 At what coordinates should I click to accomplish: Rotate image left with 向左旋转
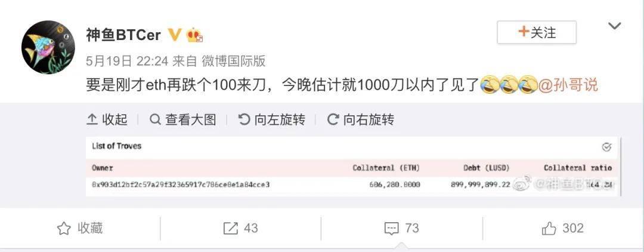pyautogui.click(x=272, y=119)
